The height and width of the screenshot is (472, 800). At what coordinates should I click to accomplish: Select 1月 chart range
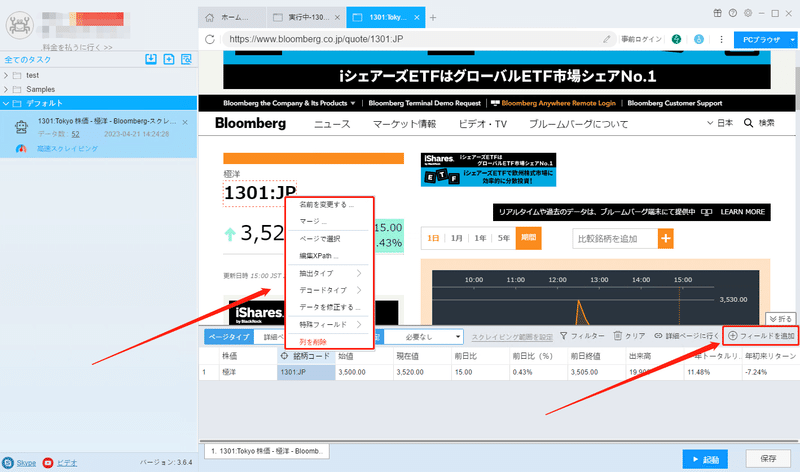tap(457, 238)
